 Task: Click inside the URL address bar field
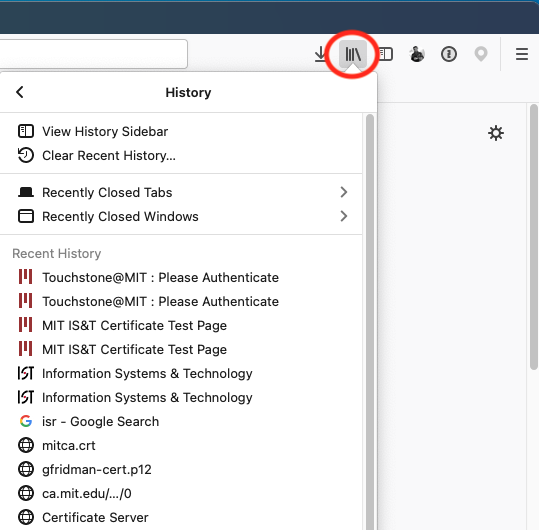[94, 54]
